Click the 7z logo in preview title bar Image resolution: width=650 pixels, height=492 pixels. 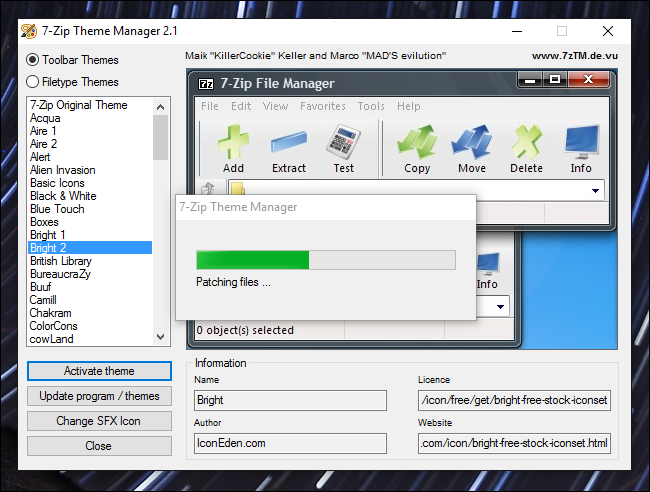(x=206, y=84)
